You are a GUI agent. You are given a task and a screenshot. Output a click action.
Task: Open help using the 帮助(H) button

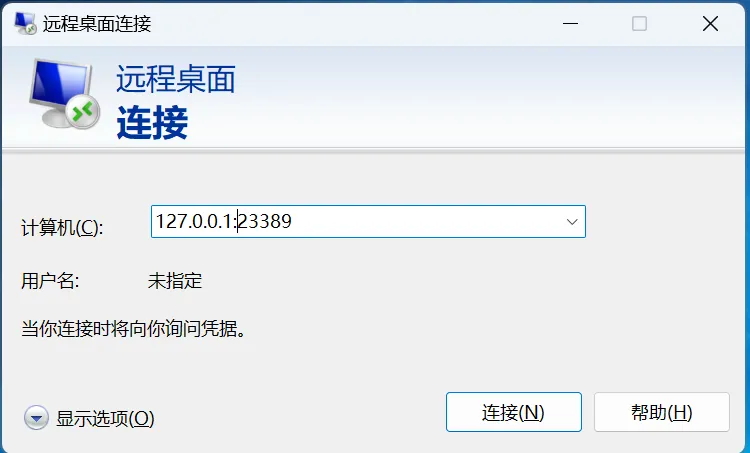tap(662, 412)
